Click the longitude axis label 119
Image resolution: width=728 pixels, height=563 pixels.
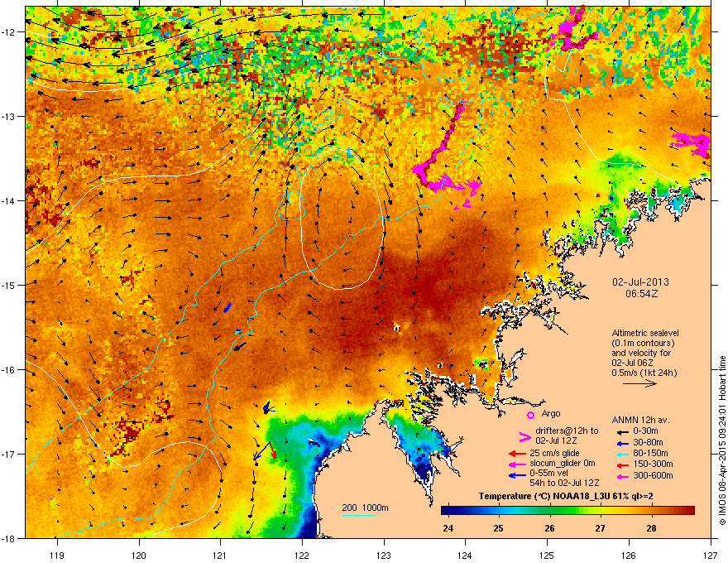pyautogui.click(x=57, y=555)
